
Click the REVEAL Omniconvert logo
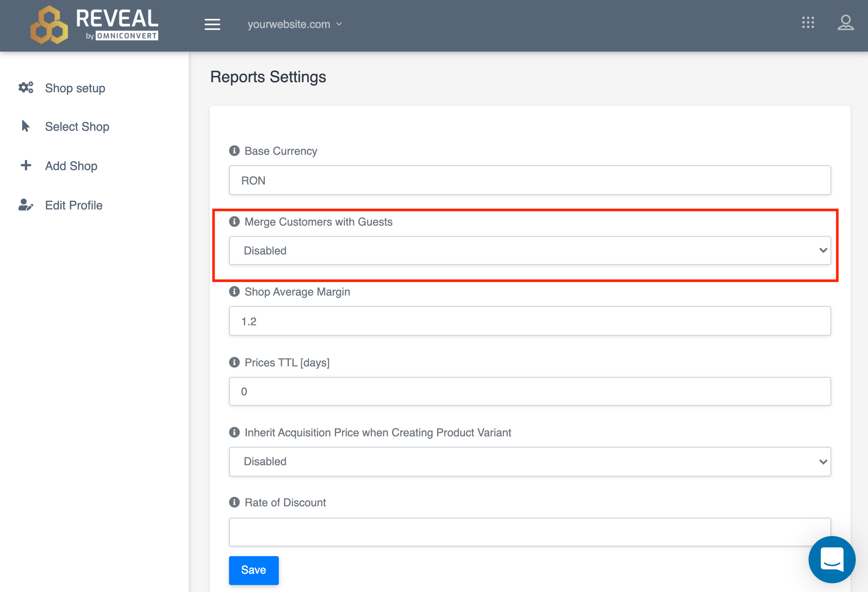click(94, 25)
